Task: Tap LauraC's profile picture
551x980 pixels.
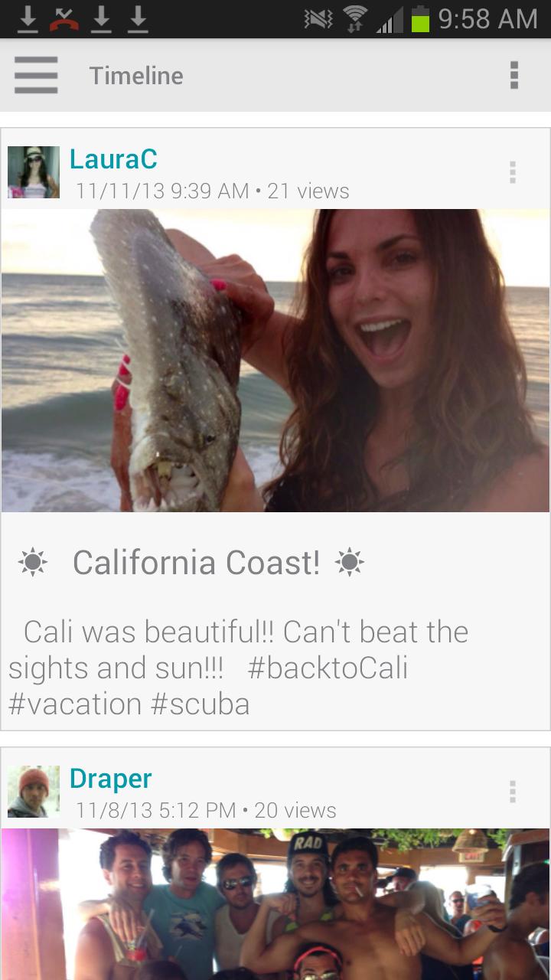Action: coord(34,172)
